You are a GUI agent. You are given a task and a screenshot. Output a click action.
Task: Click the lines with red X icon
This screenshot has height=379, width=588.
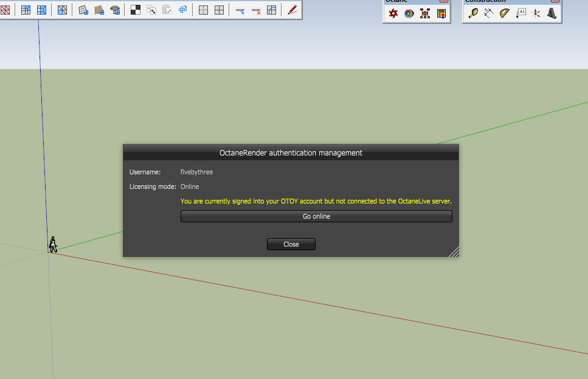click(x=256, y=10)
